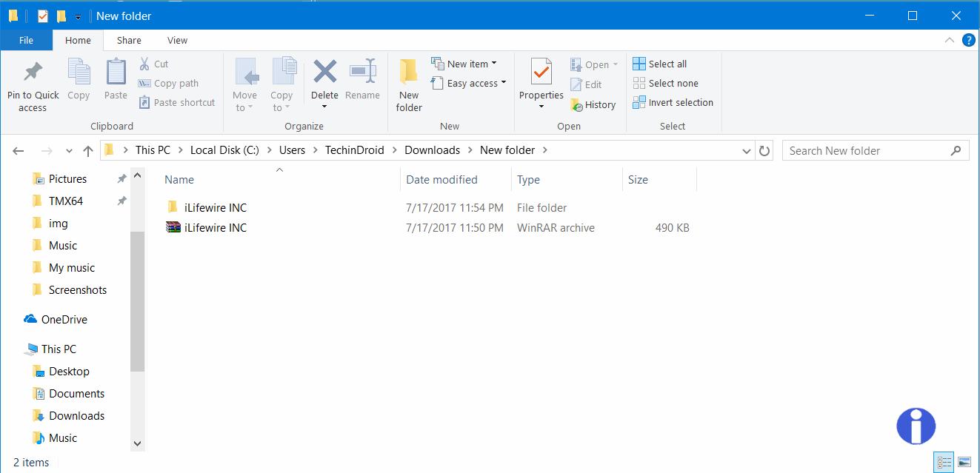The height and width of the screenshot is (473, 980).
Task: Go forward with the right arrow
Action: coord(47,150)
